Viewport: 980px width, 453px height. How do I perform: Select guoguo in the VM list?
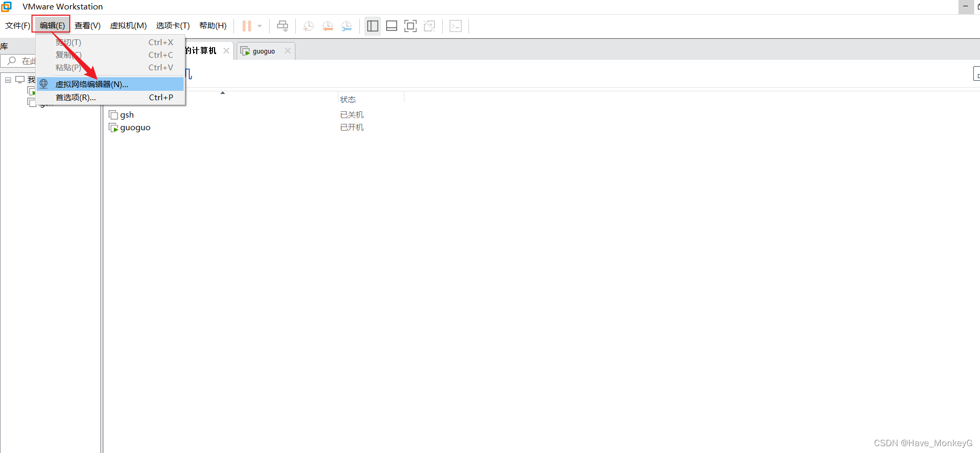130,128
